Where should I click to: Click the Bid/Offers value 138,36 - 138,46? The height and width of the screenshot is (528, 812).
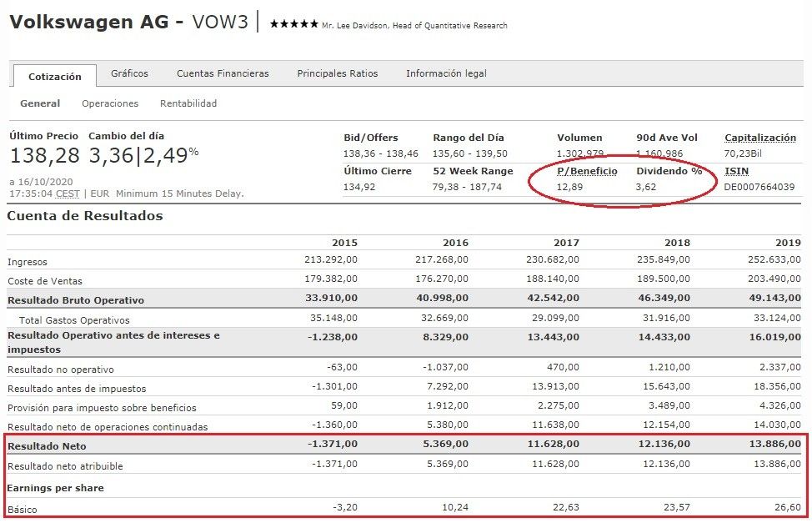[380, 153]
